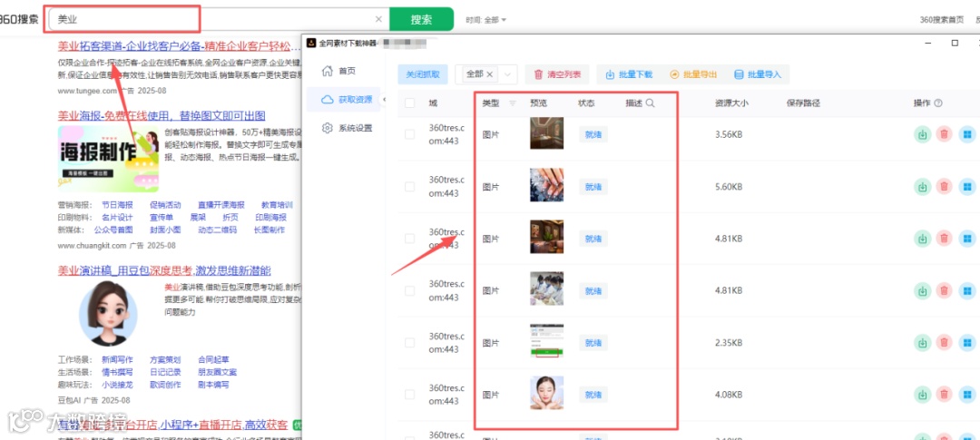
Task: Delete the 2.35KB resource row
Action: click(x=945, y=343)
